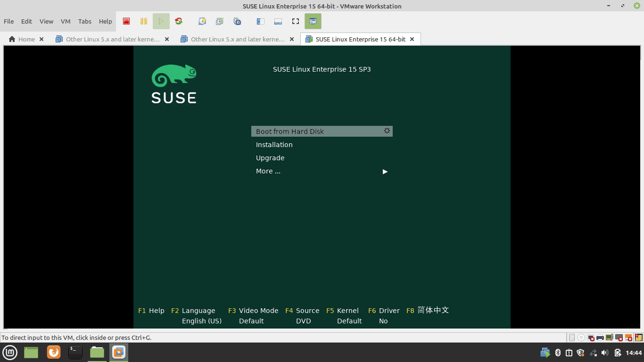The image size is (644, 362).
Task: Click the red Shut Down Guest toolbar icon
Action: (126, 21)
